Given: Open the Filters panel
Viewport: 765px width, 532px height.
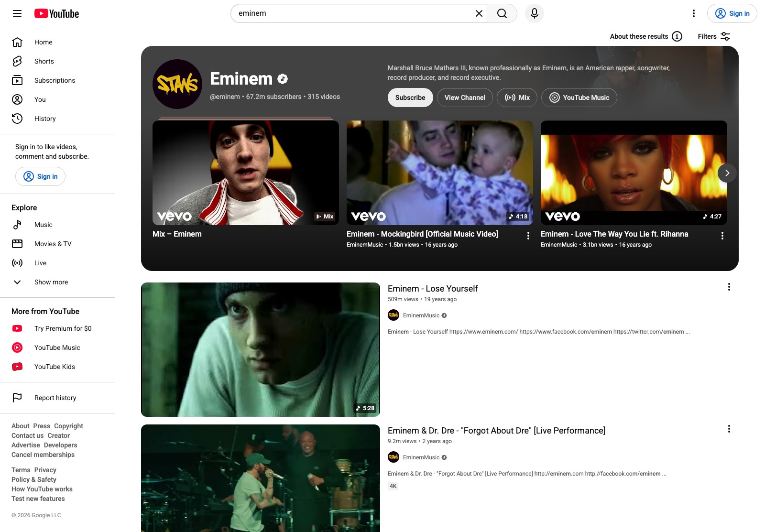Looking at the screenshot, I should (714, 36).
